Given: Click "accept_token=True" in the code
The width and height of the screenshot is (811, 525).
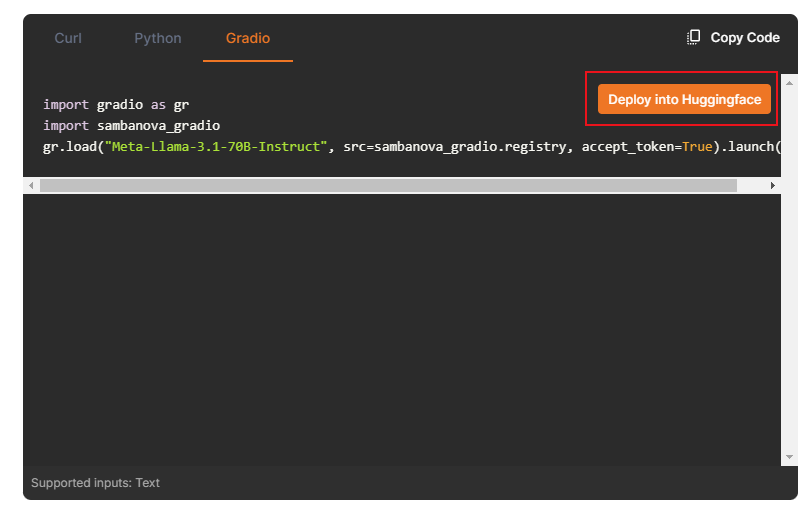Looking at the screenshot, I should click(x=647, y=147).
